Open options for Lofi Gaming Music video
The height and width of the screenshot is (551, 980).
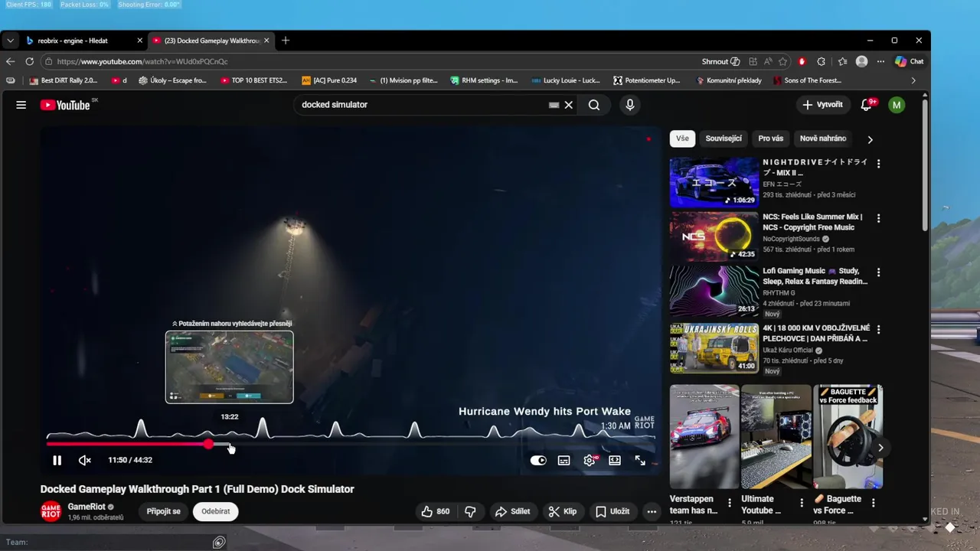tap(878, 272)
